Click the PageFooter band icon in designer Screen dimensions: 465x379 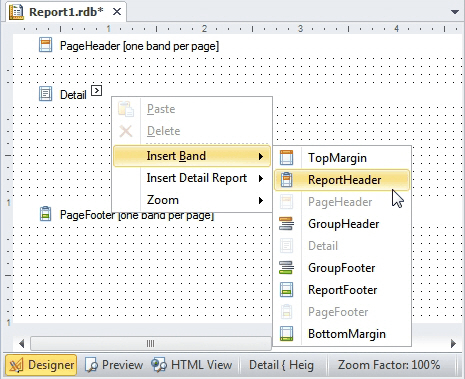(x=45, y=214)
